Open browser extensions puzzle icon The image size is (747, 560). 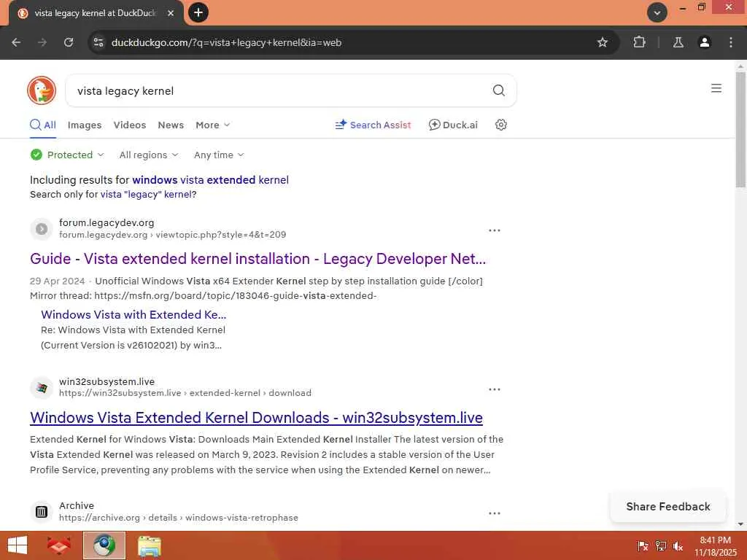tap(639, 42)
